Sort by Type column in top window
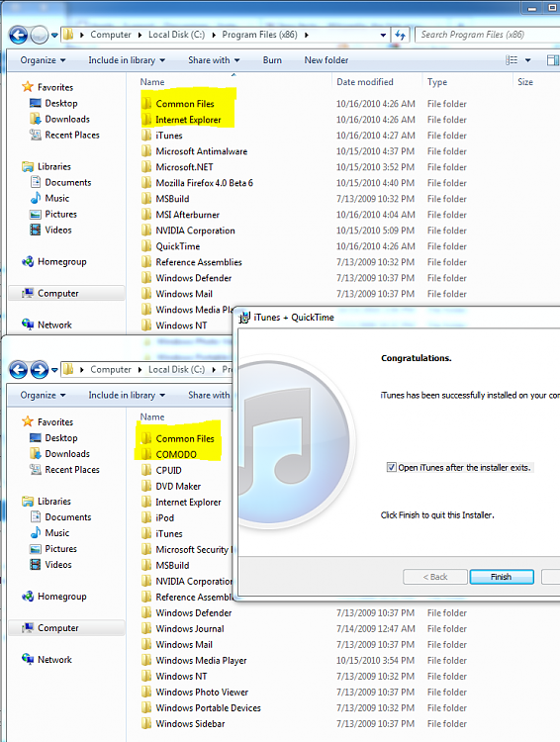 coord(437,82)
